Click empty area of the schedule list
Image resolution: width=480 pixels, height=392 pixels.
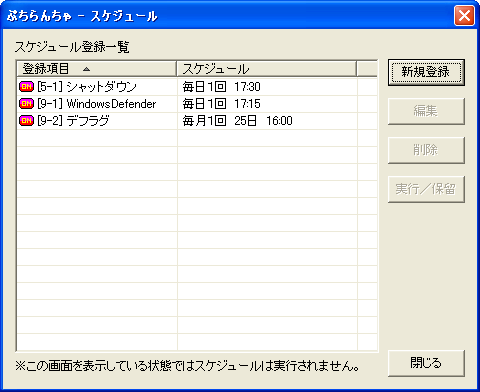(x=197, y=240)
